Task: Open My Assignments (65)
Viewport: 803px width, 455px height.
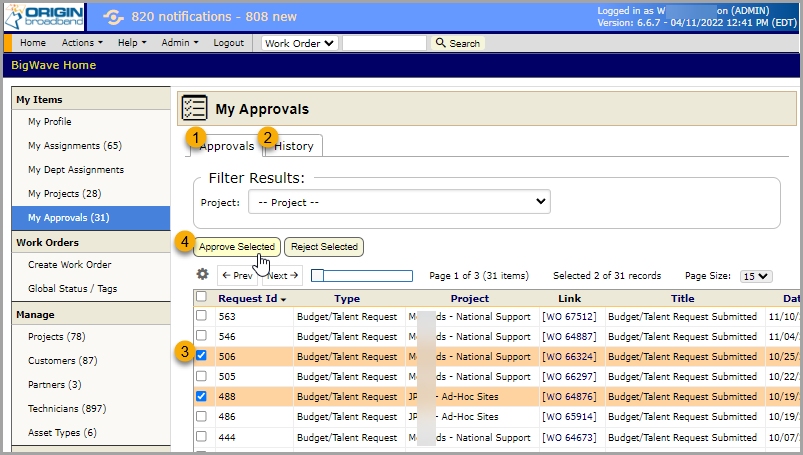Action: coord(75,146)
